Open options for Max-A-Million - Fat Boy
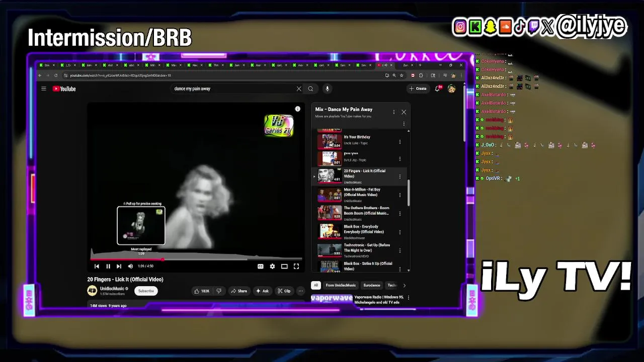This screenshot has height=362, width=644. pos(400,195)
